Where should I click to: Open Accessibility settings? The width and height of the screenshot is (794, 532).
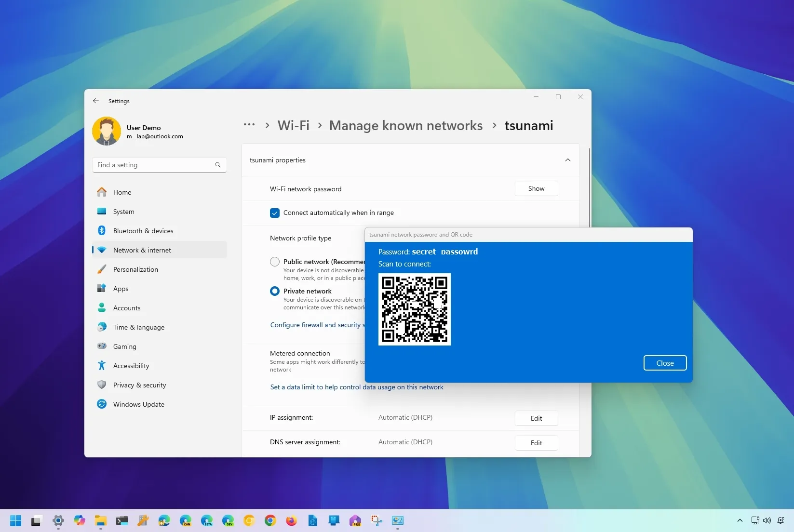[x=131, y=365]
